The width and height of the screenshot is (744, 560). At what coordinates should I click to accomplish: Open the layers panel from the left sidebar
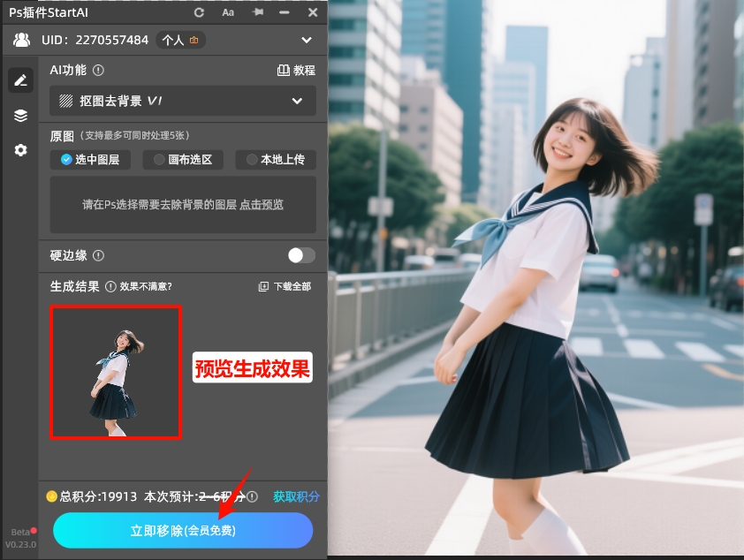point(19,115)
